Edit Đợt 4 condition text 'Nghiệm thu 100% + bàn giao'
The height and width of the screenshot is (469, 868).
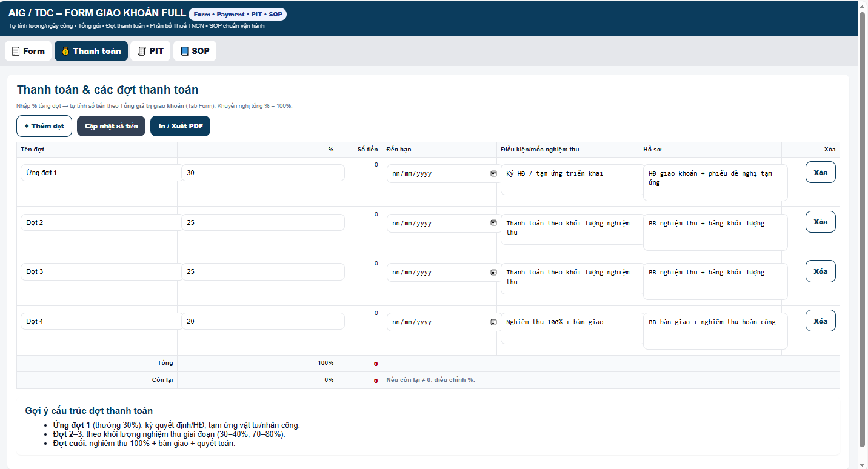[572, 328]
